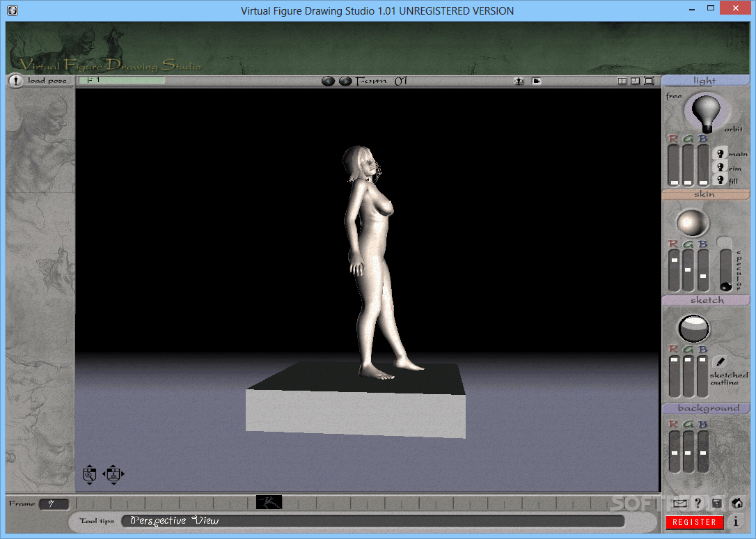Click the sketched outline label

728,378
